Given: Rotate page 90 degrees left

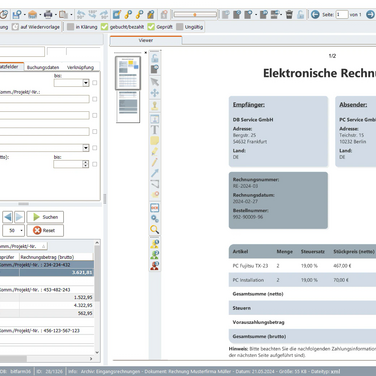Looking at the screenshot, I should tap(81, 14).
